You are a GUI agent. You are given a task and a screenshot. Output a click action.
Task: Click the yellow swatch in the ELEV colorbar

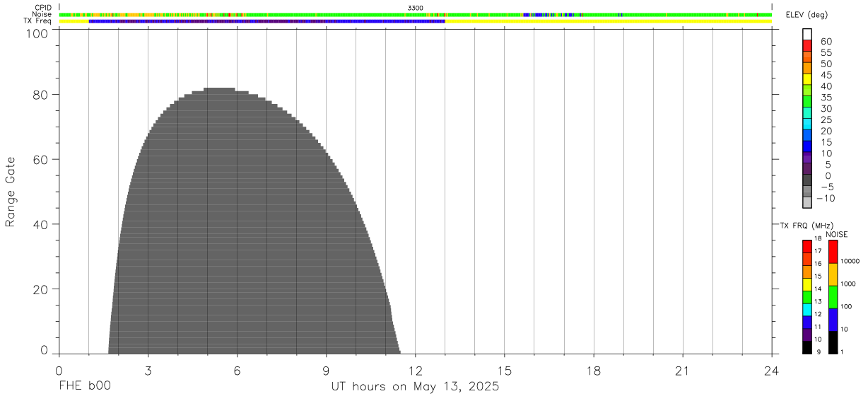click(x=807, y=79)
